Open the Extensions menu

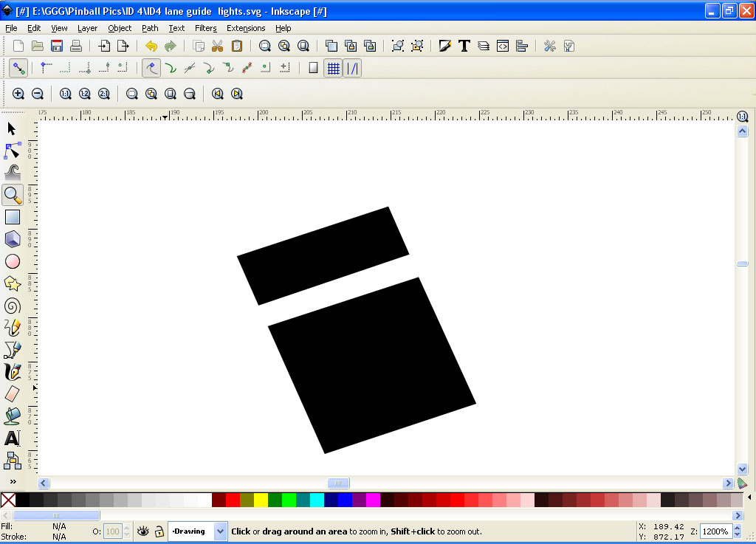245,28
